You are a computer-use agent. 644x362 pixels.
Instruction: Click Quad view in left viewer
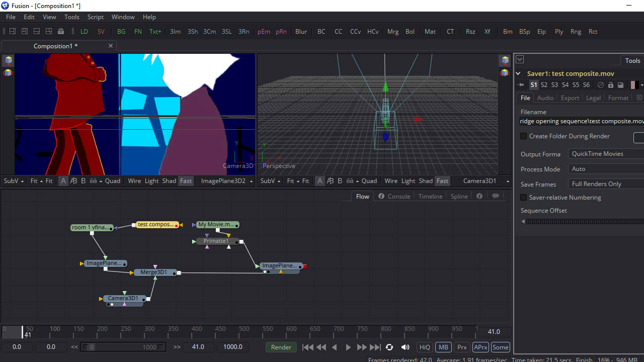(113, 181)
